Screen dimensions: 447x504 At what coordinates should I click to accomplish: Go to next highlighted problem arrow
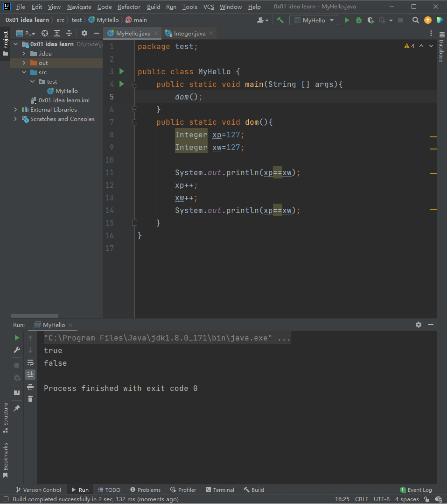(431, 46)
